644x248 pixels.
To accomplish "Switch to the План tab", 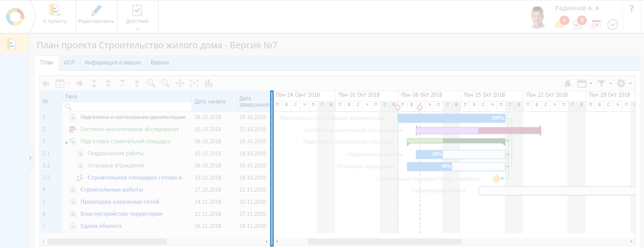I will (47, 63).
